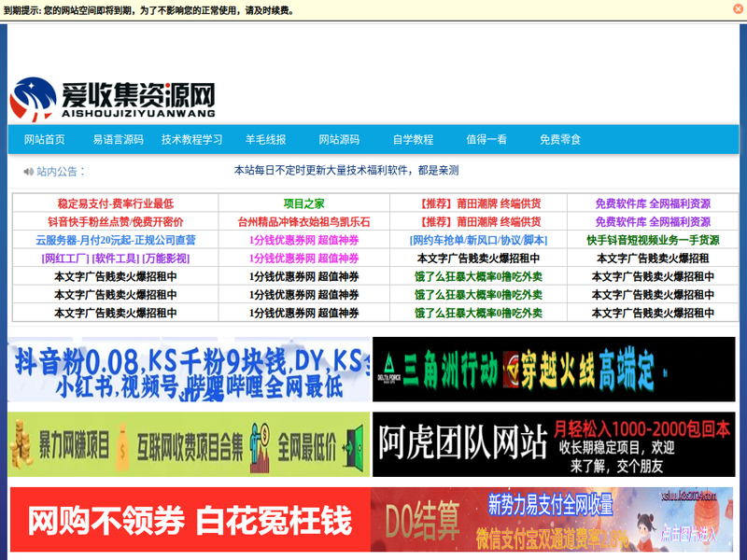Viewport: 747px width, 560px height.
Task: Click the 网购不领券 白花冤枉钱 banner
Action: 190,520
